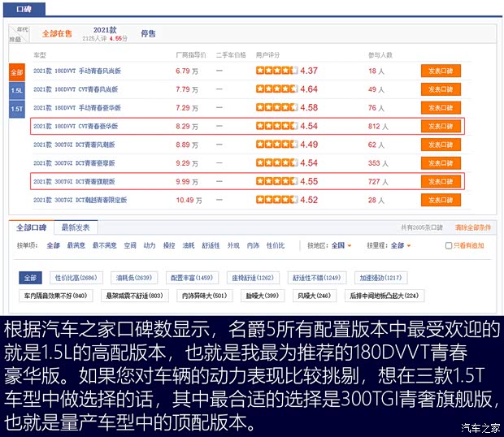Open 2021款 300TGI DCT青奢旗舰版 model link
The width and height of the screenshot is (504, 437).
coord(74,182)
